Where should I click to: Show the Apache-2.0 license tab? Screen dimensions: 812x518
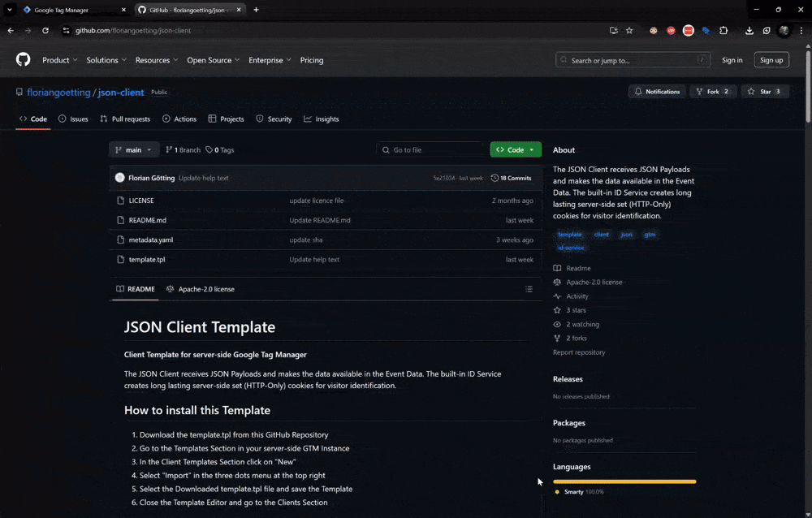point(200,289)
